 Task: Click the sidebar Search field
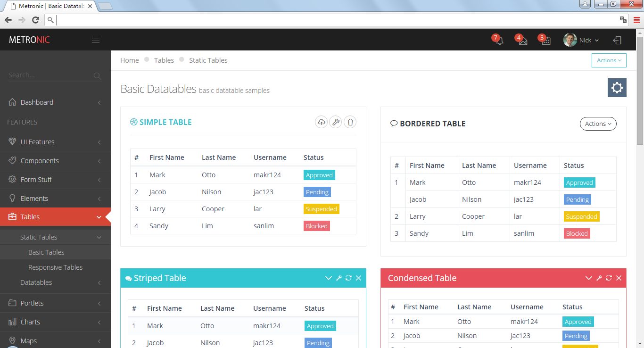(x=50, y=75)
